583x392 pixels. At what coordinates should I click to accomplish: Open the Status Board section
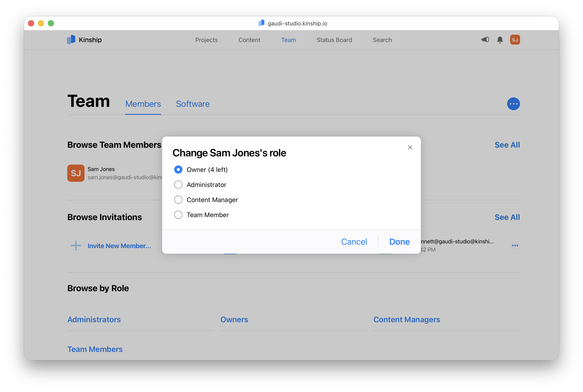[334, 40]
